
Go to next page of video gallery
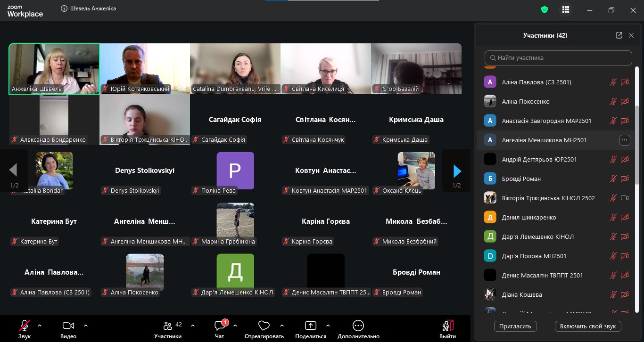click(x=456, y=171)
